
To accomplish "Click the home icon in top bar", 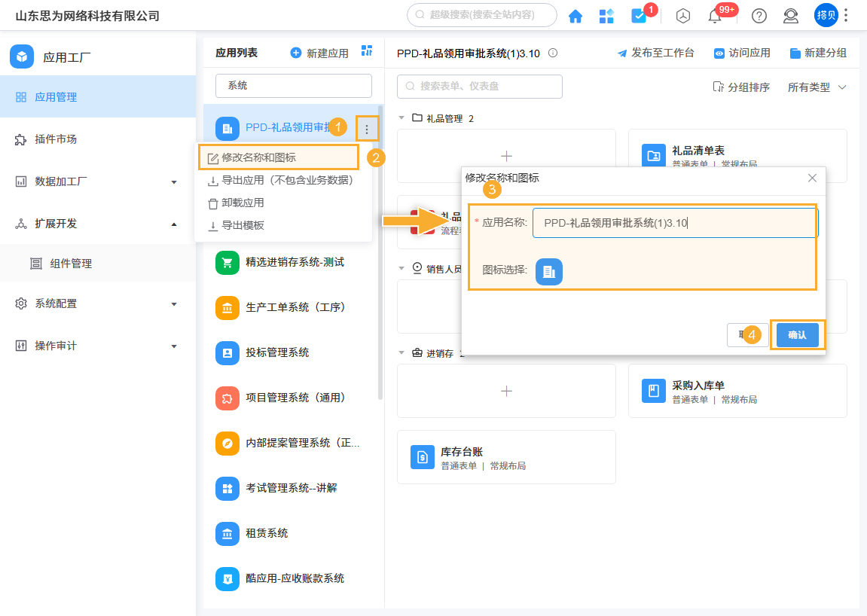I will coord(575,15).
